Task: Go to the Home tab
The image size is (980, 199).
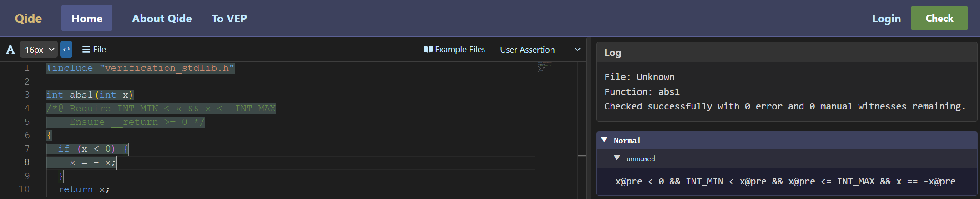Action: click(87, 19)
